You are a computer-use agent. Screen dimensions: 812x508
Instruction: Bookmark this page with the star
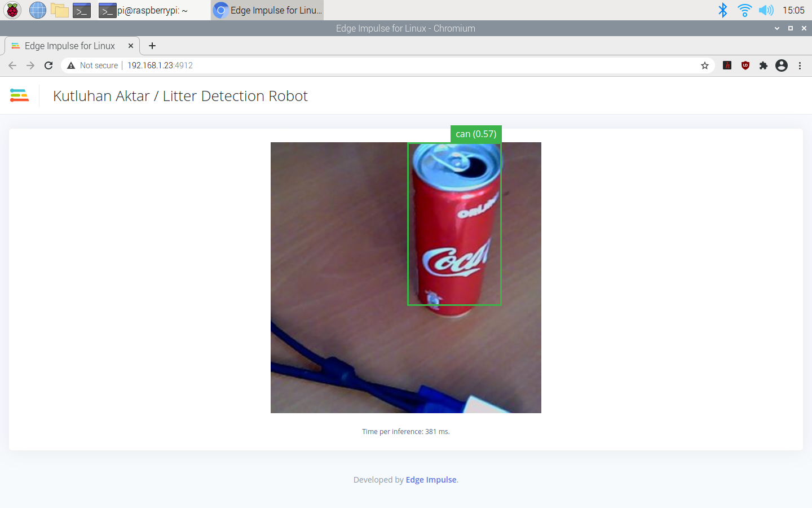point(705,65)
